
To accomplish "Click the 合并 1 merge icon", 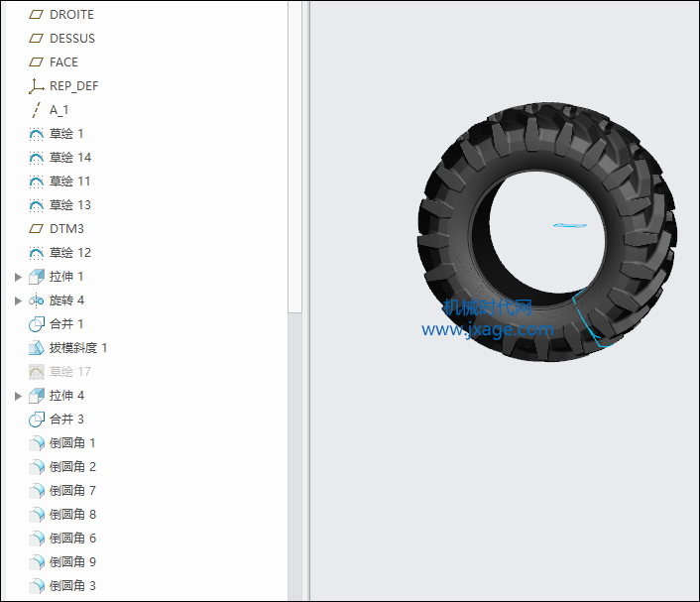I will (x=36, y=324).
